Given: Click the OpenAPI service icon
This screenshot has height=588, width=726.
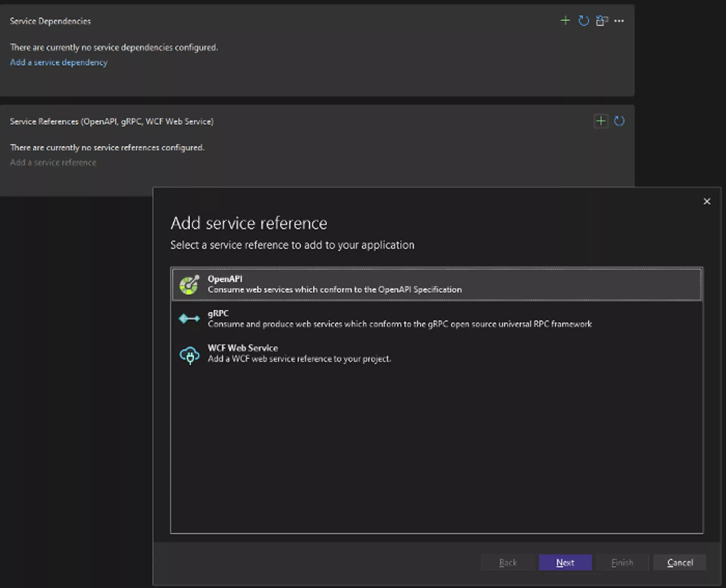Looking at the screenshot, I should point(189,284).
